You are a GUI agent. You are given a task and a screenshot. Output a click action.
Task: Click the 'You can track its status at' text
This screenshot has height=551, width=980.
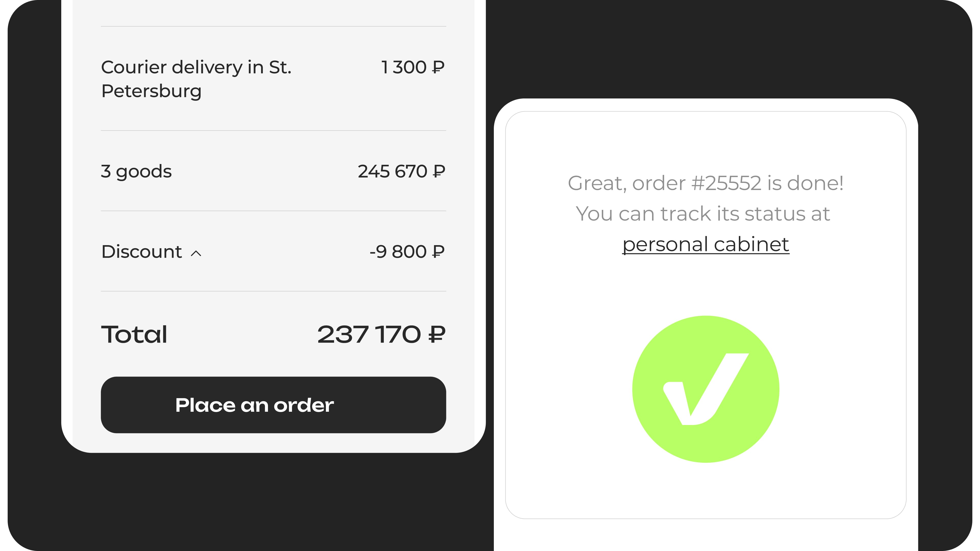click(x=703, y=214)
